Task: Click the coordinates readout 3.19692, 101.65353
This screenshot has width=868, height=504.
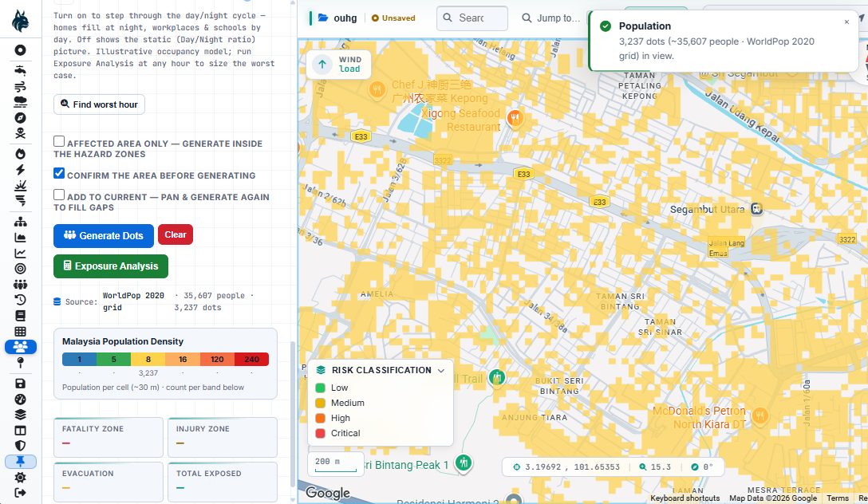Action: 566,467
